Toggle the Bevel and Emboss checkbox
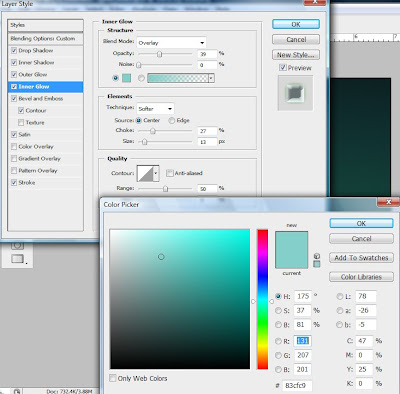Viewport: 400px width, 394px height. click(14, 99)
